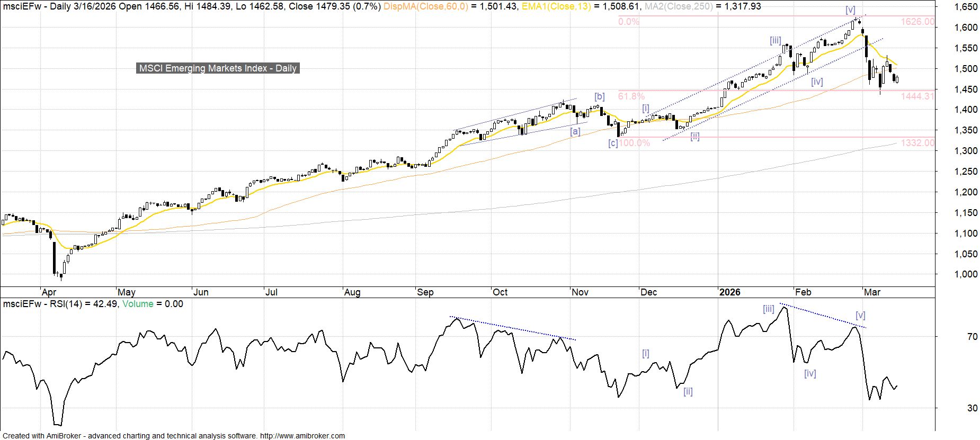
Task: Click the 2026 year marker on time axis
Action: [729, 292]
